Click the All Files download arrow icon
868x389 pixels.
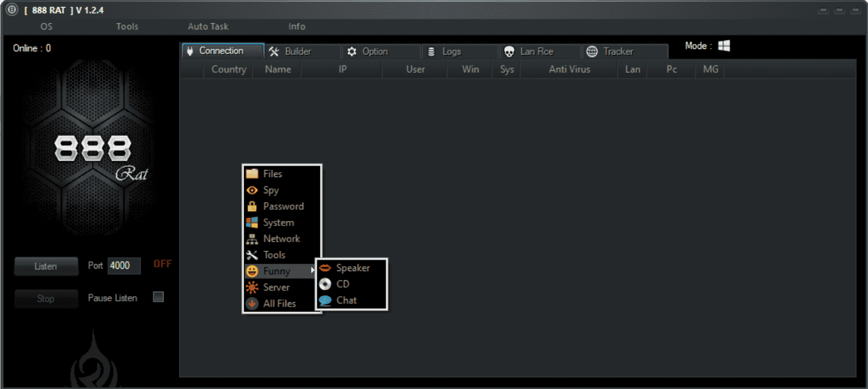[x=252, y=303]
